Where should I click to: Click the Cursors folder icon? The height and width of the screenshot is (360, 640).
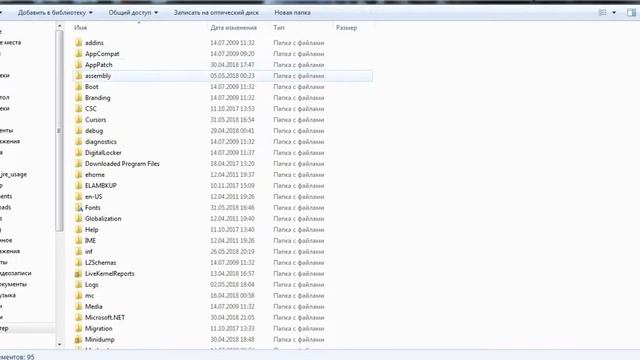(x=78, y=120)
